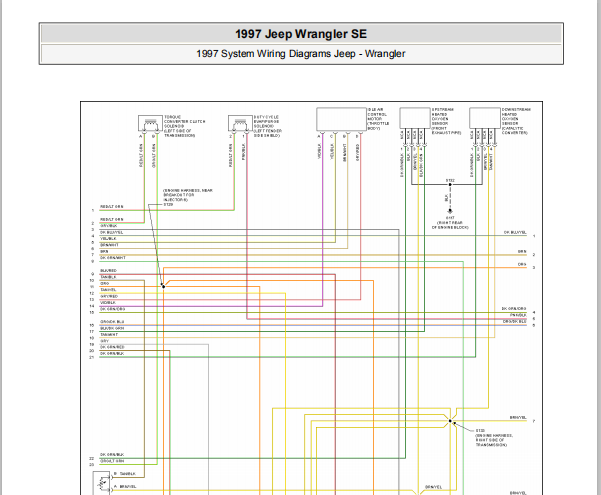This screenshot has height=495, width=601.
Task: Select the Torque Converter Clutch Solenoid label
Action: 184,126
